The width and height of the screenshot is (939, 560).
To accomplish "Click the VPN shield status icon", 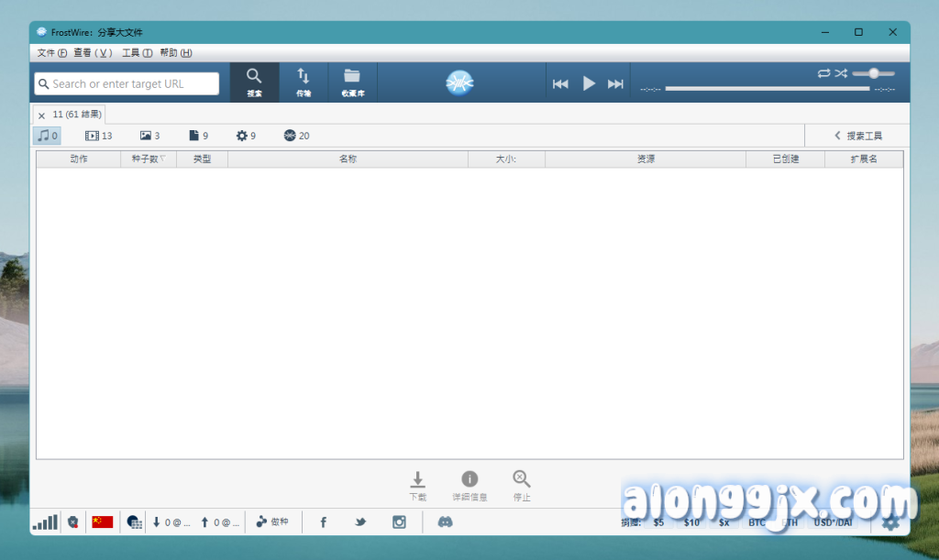I will coord(72,522).
